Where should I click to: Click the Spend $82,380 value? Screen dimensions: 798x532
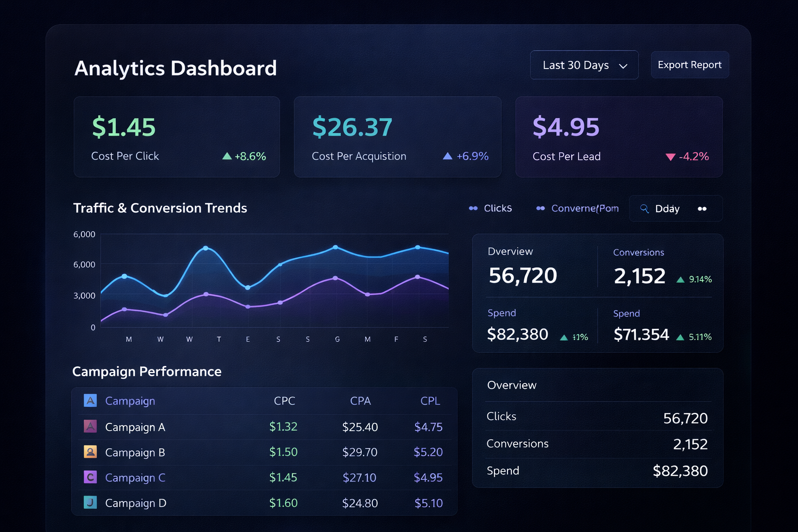click(x=517, y=335)
